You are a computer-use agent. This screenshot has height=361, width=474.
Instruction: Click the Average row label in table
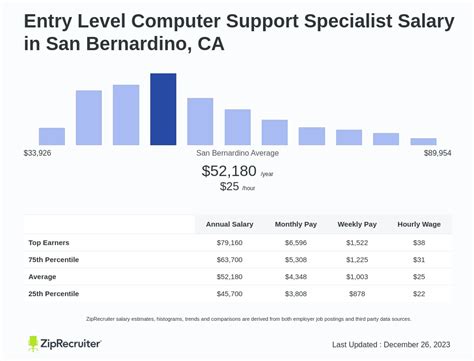42,277
